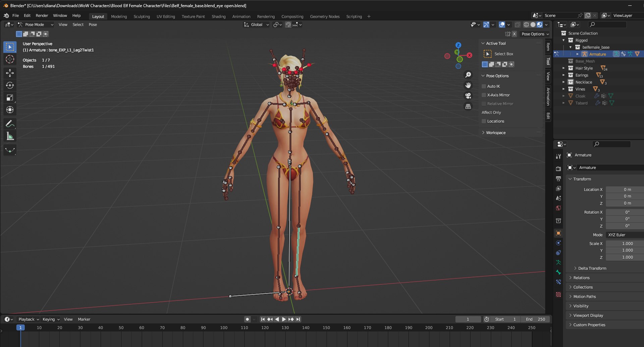Open the File menu
The image size is (644, 347).
tap(15, 16)
